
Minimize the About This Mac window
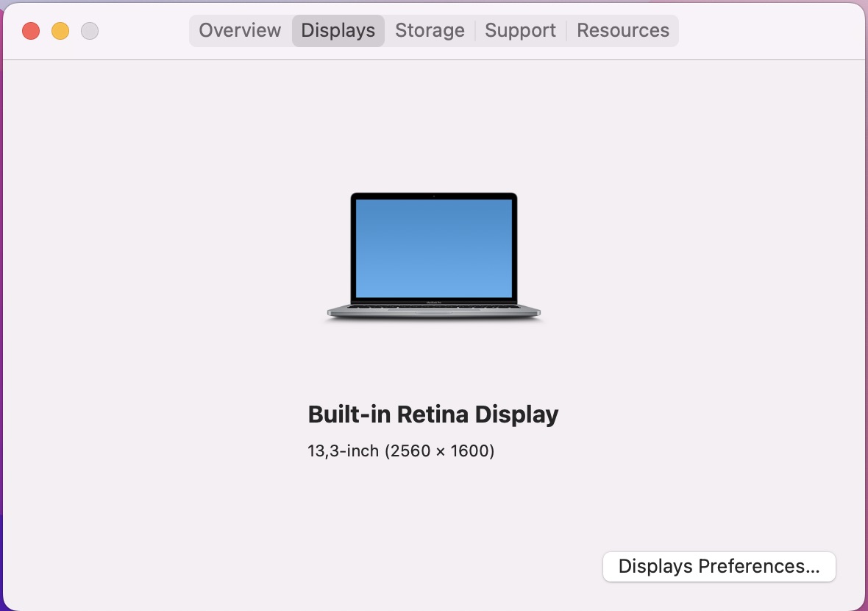[x=60, y=31]
